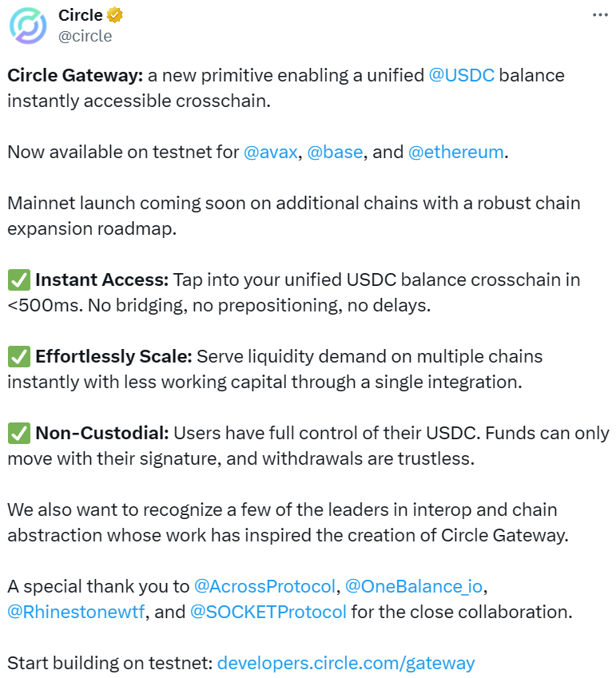This screenshot has width=616, height=678.
Task: Click the gold verified badge beside Circle
Action: (115, 16)
